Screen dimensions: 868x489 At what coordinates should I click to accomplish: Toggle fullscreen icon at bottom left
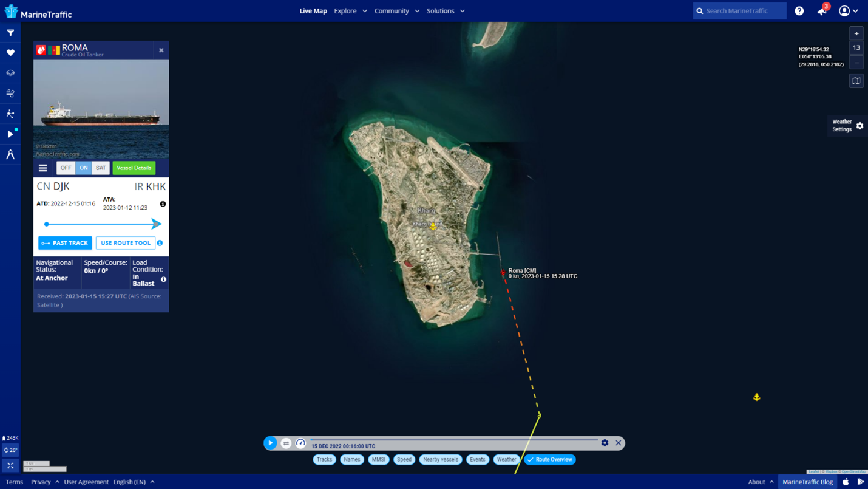coord(10,466)
